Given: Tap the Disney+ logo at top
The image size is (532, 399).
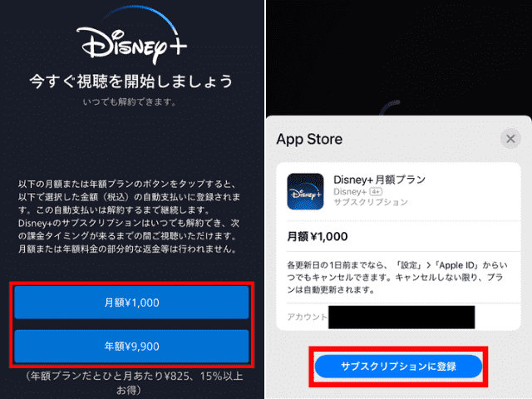Looking at the screenshot, I should tap(132, 36).
